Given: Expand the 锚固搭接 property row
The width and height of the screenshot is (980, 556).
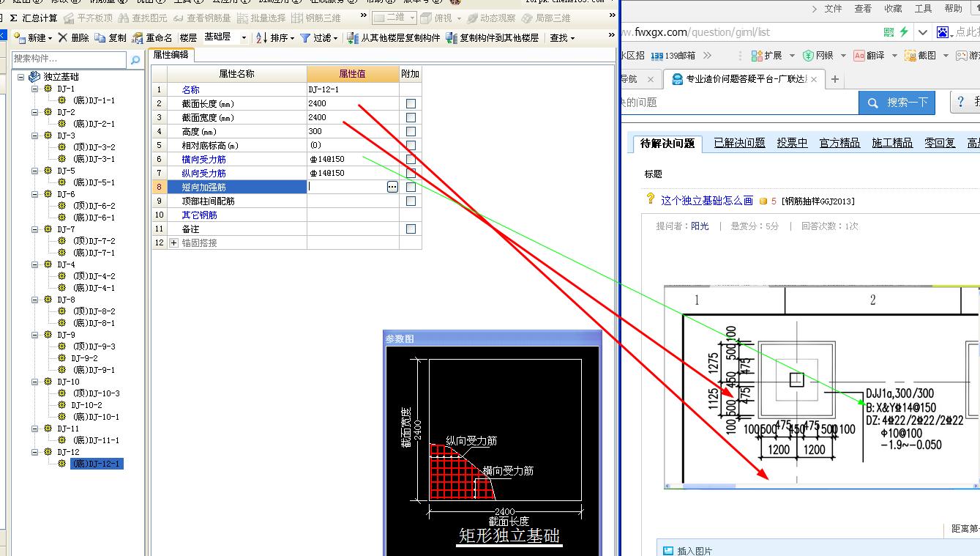Looking at the screenshot, I should (173, 242).
